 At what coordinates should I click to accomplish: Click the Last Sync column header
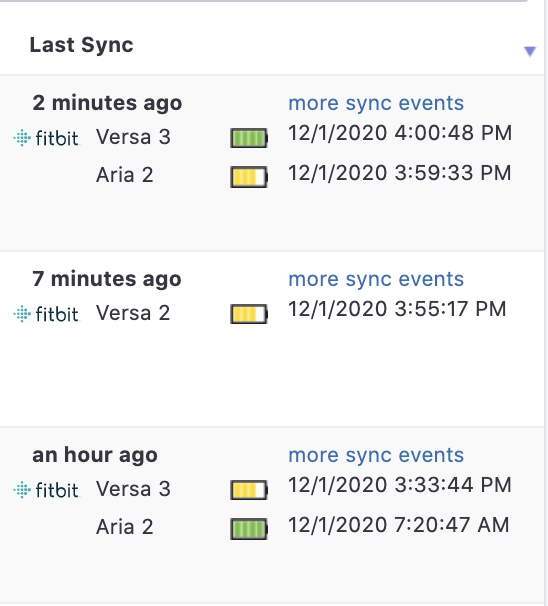pos(82,45)
